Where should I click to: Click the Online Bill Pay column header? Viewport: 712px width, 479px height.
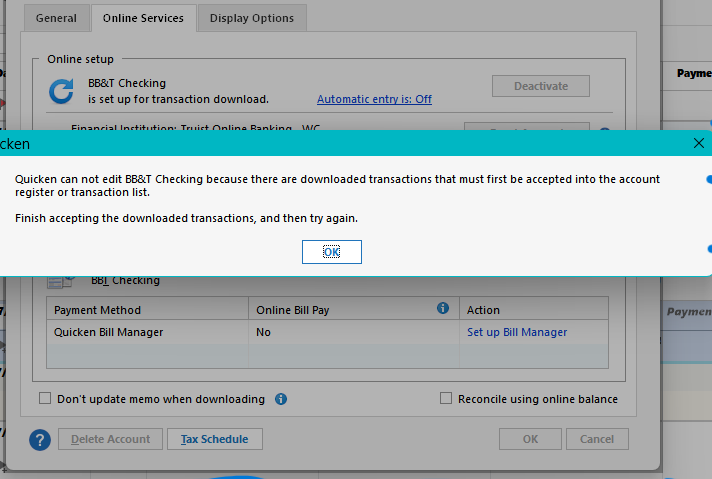[354, 309]
